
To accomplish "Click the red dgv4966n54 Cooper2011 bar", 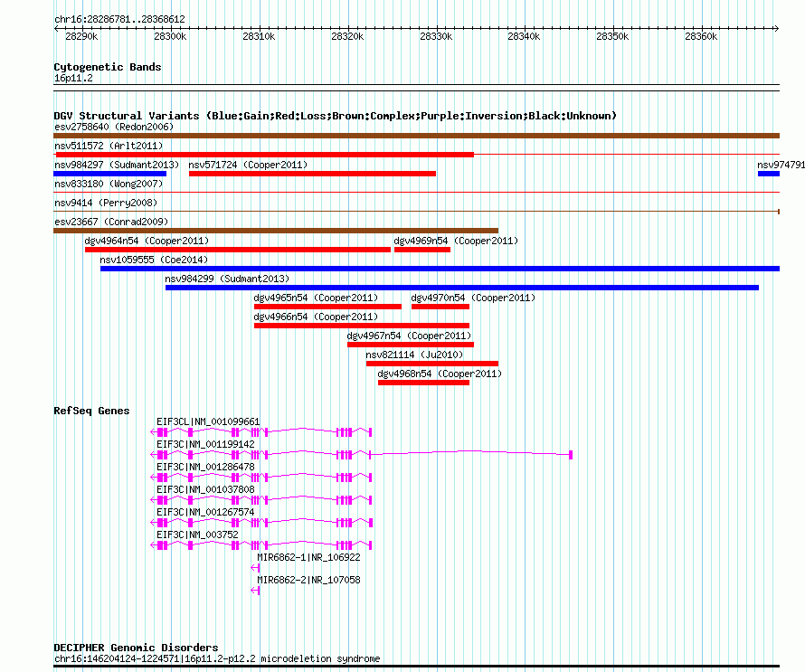I will (x=362, y=326).
